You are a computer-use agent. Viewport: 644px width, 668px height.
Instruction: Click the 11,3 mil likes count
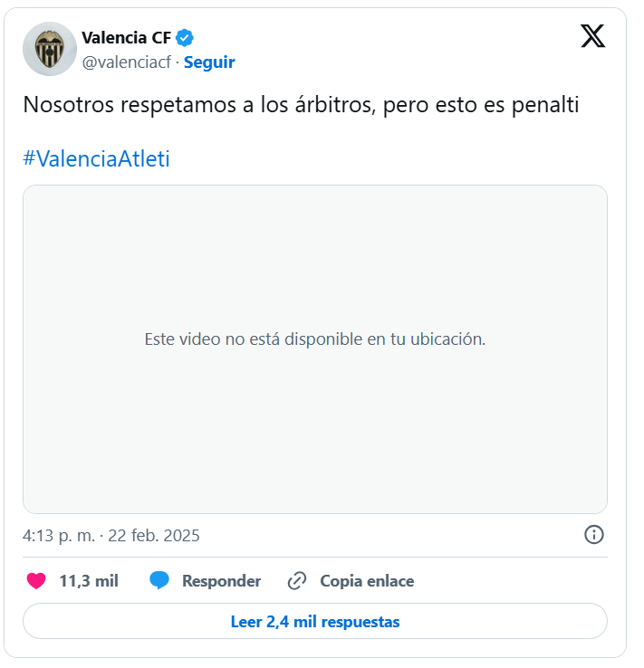(x=89, y=581)
